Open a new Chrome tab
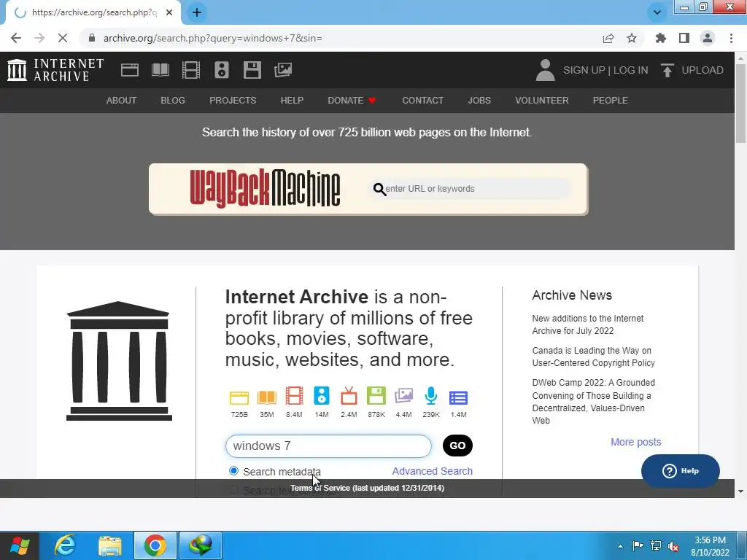The height and width of the screenshot is (560, 747). point(197,12)
